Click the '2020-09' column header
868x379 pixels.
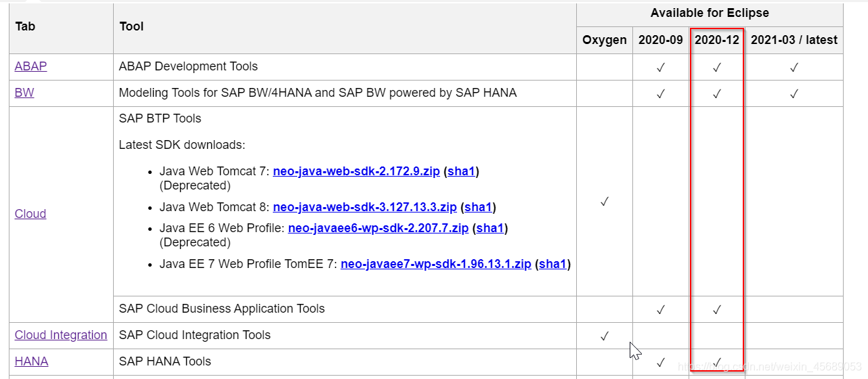tap(661, 40)
